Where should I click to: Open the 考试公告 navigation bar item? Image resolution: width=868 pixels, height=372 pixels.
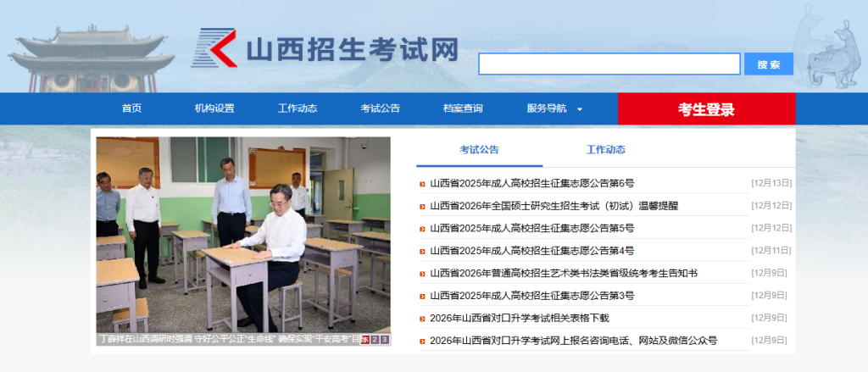tap(381, 108)
